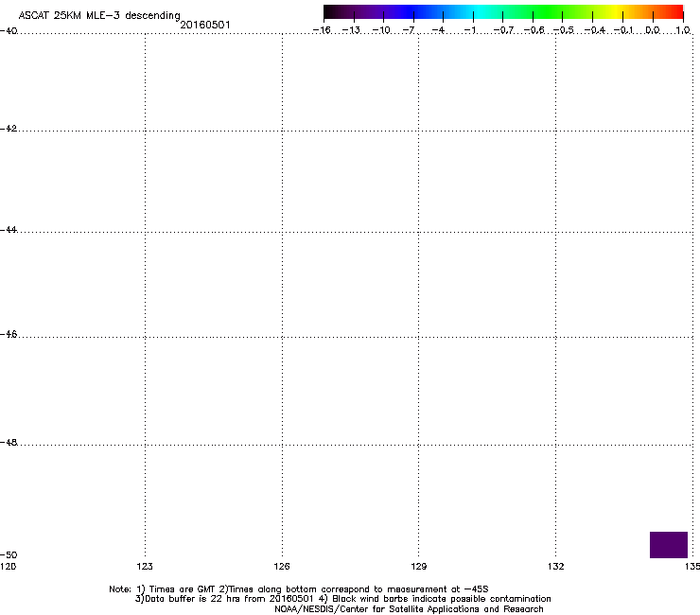
Task: Click the -16 color scale label
Action: pos(322,30)
